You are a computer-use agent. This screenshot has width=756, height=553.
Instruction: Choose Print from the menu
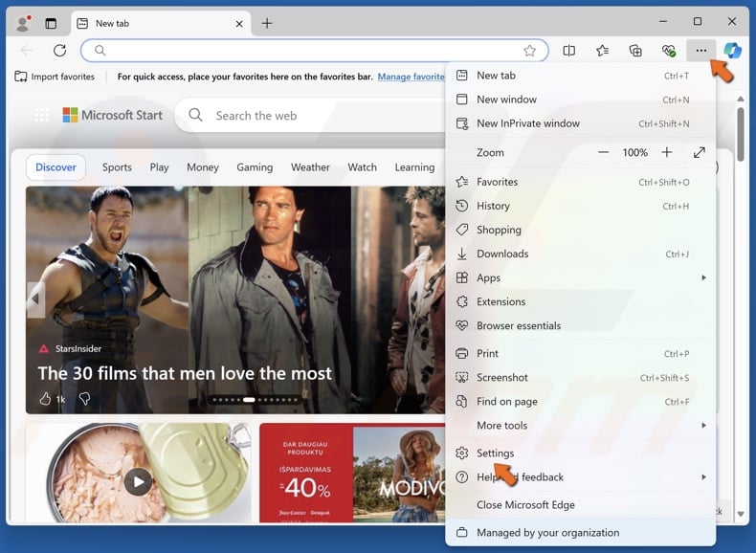[581, 353]
